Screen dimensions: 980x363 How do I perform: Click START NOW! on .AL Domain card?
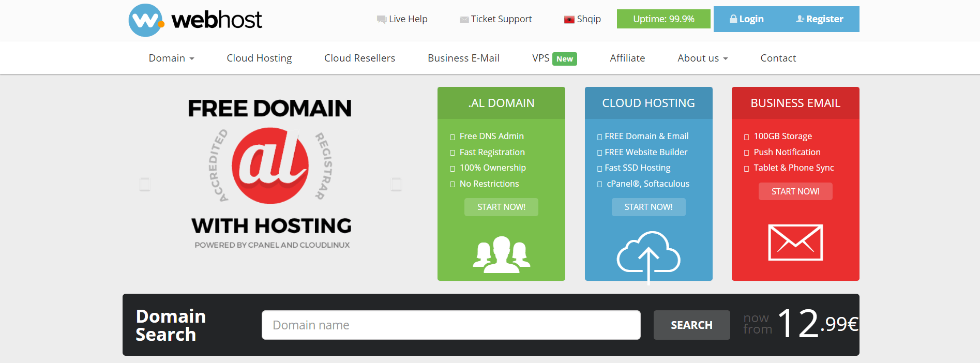(501, 207)
